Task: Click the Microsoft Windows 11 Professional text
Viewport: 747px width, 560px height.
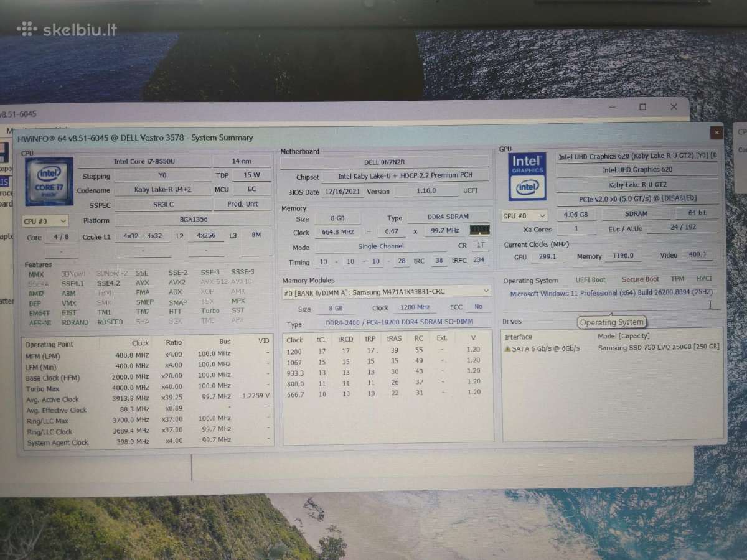Action: [x=611, y=293]
